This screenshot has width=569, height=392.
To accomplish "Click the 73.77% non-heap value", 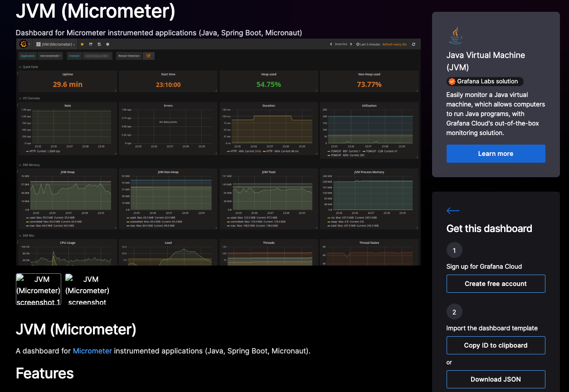I will coord(369,84).
